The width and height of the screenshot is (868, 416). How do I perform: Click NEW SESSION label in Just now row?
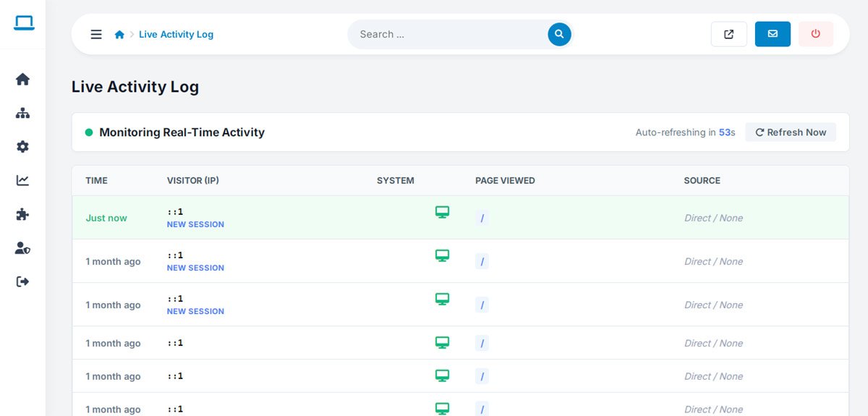click(x=195, y=224)
